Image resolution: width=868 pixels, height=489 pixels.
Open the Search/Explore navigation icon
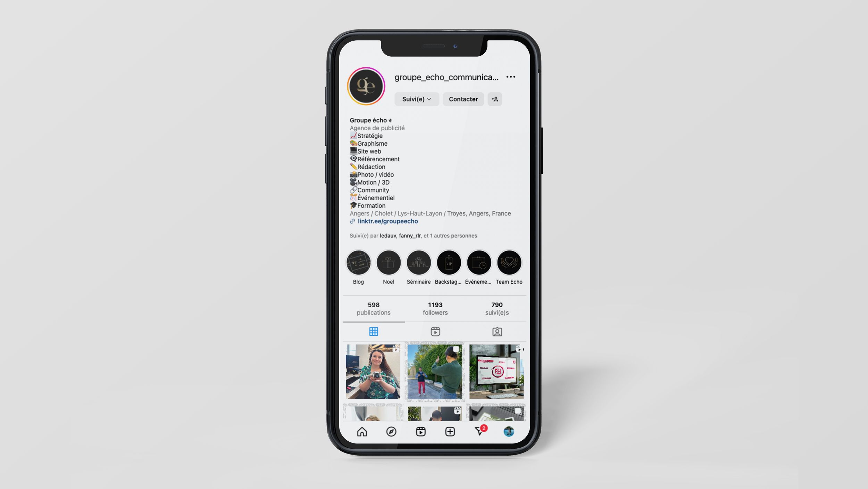pyautogui.click(x=391, y=431)
